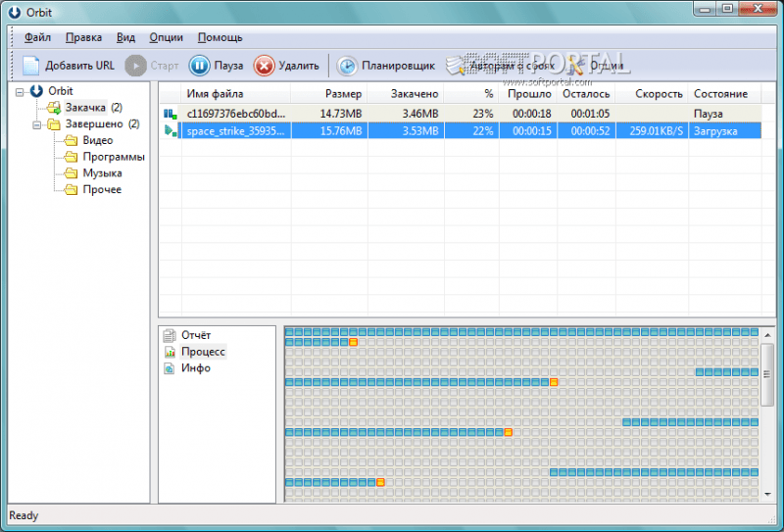Click the 14.73MB size cell

(x=341, y=114)
